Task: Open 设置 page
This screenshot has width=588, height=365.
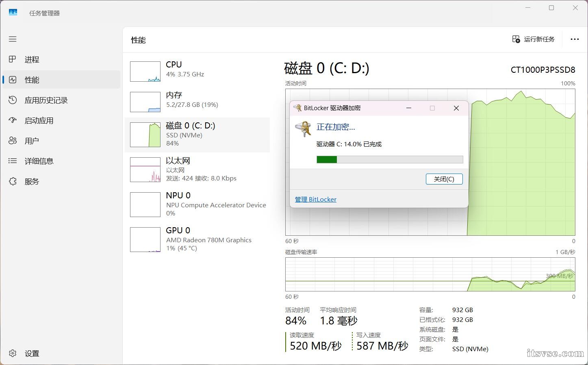Action: point(61,353)
